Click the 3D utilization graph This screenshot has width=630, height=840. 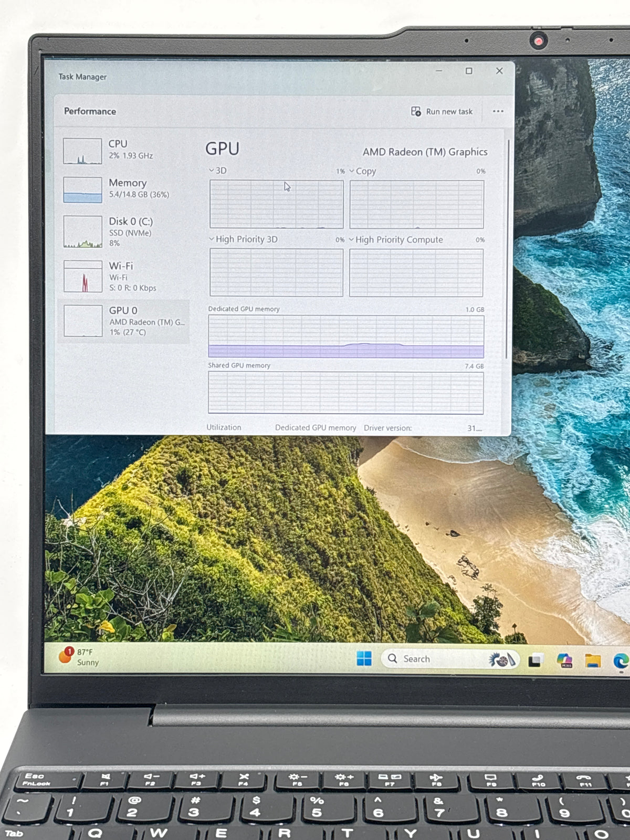pos(277,204)
